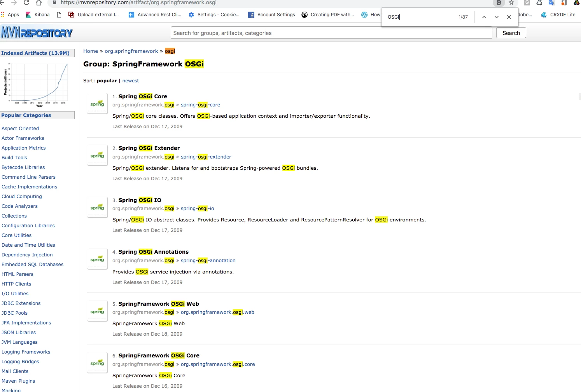Image resolution: width=581 pixels, height=392 pixels.
Task: Click the Spring logo beside SpringFramework OSGi Web
Action: click(x=97, y=311)
